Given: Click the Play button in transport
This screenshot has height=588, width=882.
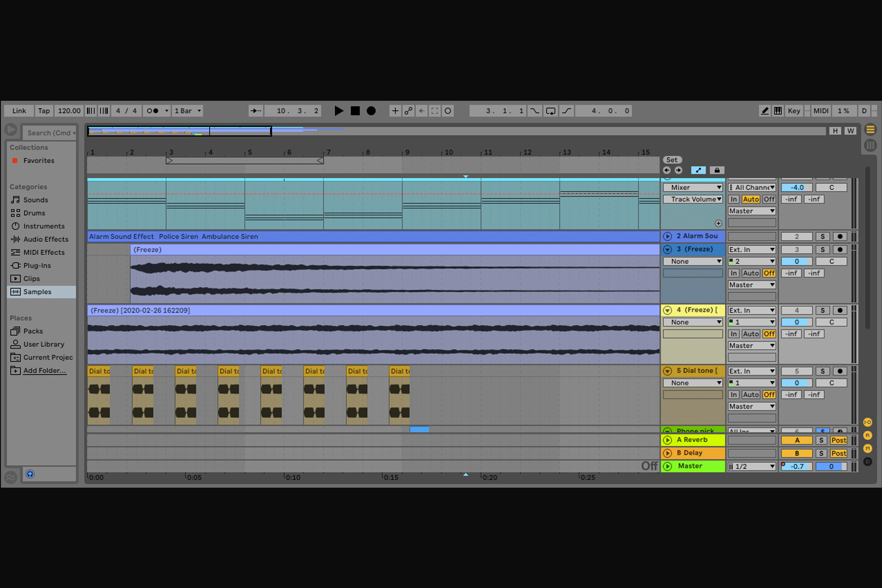Looking at the screenshot, I should click(339, 111).
